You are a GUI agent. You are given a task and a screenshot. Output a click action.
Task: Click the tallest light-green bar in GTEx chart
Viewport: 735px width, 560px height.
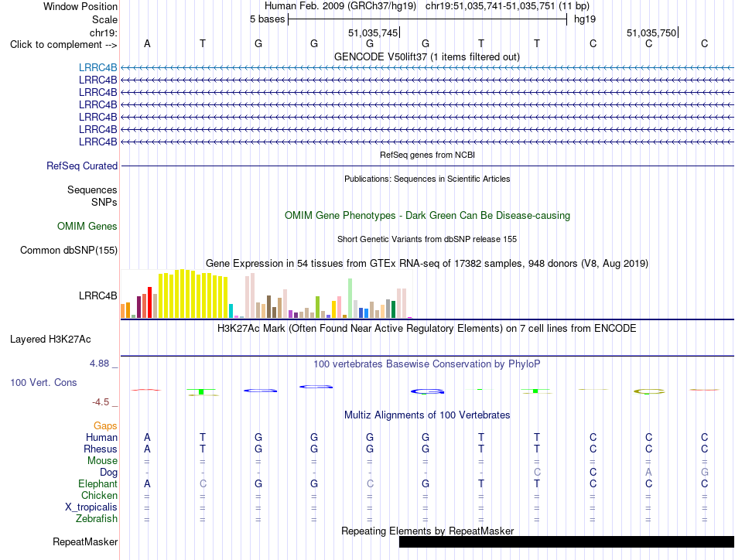point(350,299)
